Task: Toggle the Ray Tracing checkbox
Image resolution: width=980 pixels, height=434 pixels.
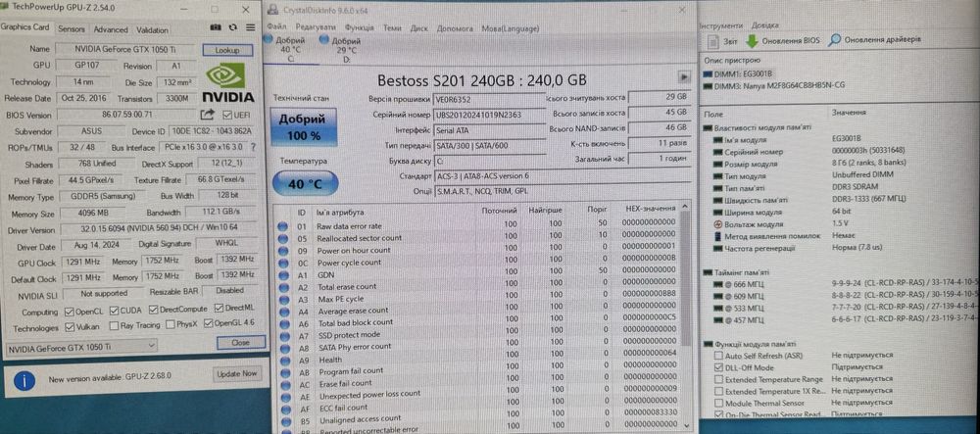Action: click(114, 325)
